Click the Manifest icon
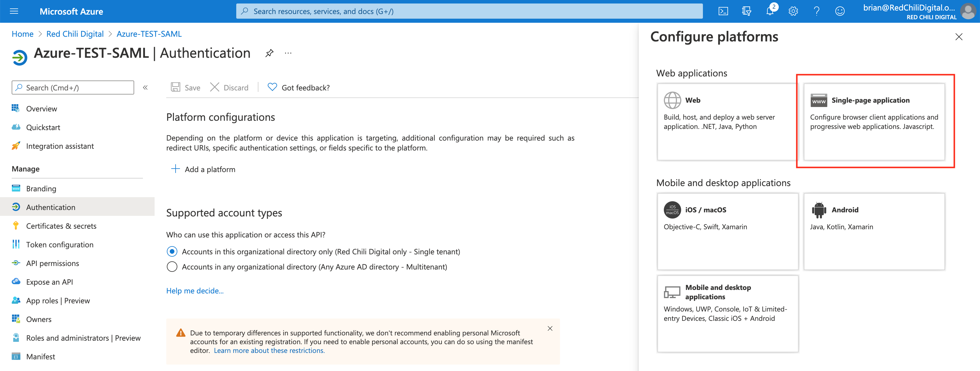The width and height of the screenshot is (980, 371). click(15, 356)
